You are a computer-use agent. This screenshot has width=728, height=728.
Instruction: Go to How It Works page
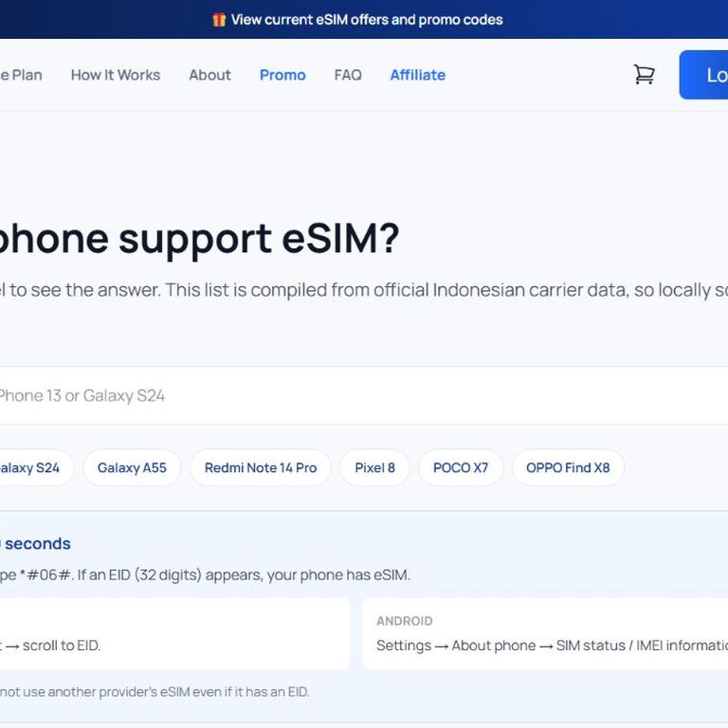pos(116,75)
